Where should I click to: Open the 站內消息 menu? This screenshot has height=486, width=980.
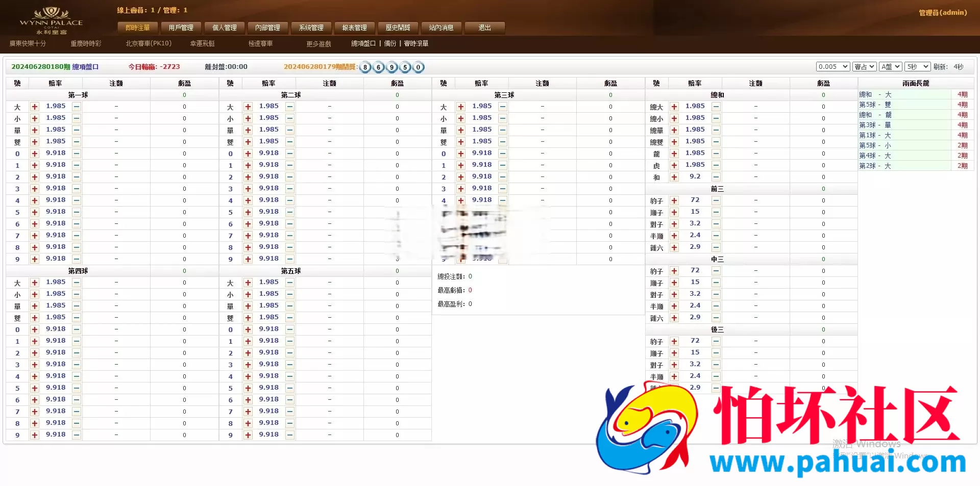coord(442,28)
